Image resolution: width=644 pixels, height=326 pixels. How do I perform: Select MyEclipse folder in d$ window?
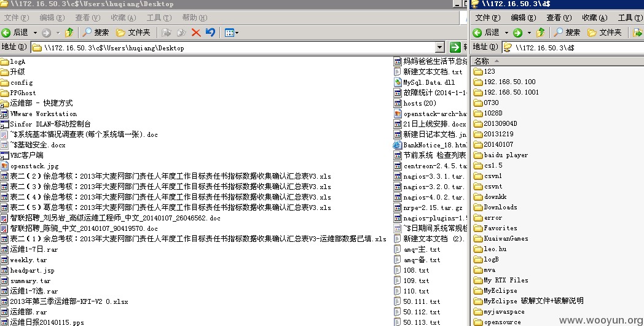tap(495, 290)
